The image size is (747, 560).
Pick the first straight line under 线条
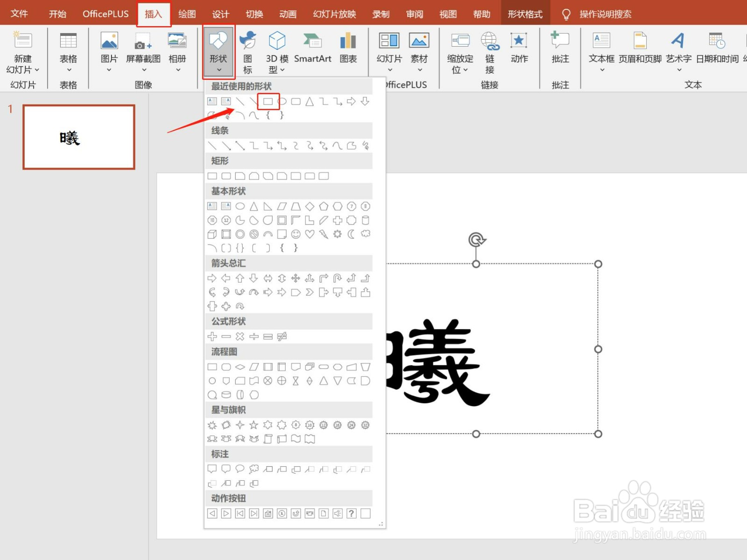click(x=212, y=146)
